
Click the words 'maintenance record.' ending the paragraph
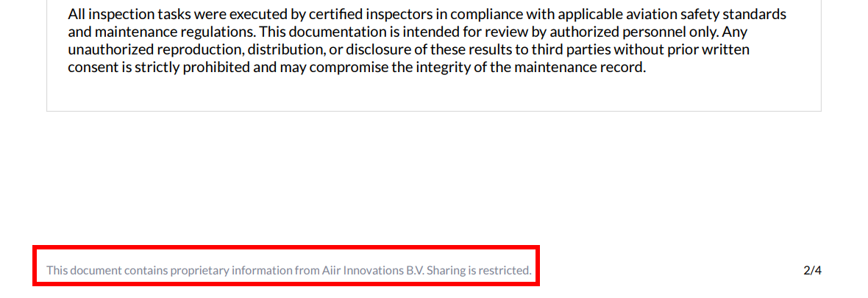tap(588, 68)
